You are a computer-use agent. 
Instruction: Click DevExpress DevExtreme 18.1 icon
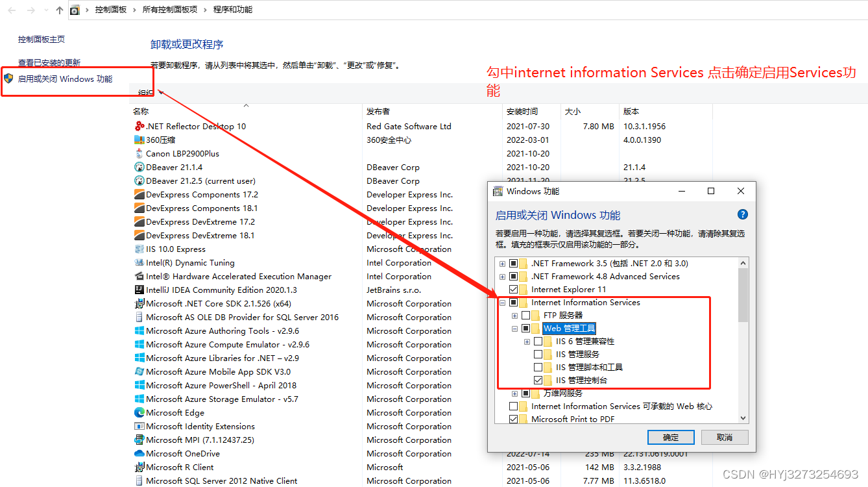point(139,235)
